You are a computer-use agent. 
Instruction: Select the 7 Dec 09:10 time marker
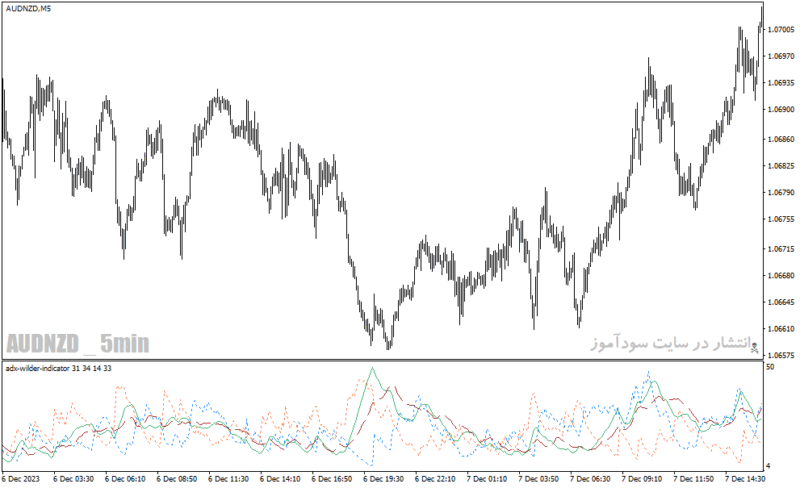641,479
